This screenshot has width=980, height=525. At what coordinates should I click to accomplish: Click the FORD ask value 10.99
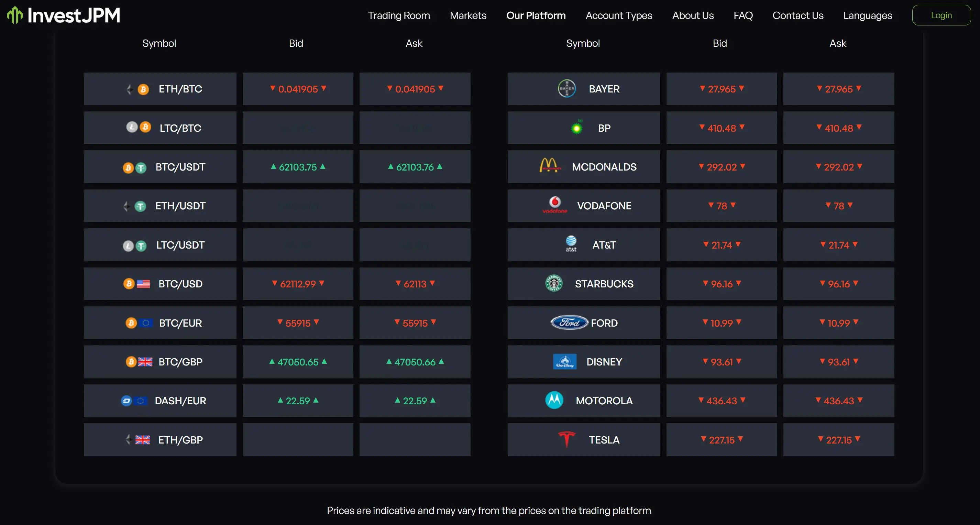pyautogui.click(x=838, y=323)
